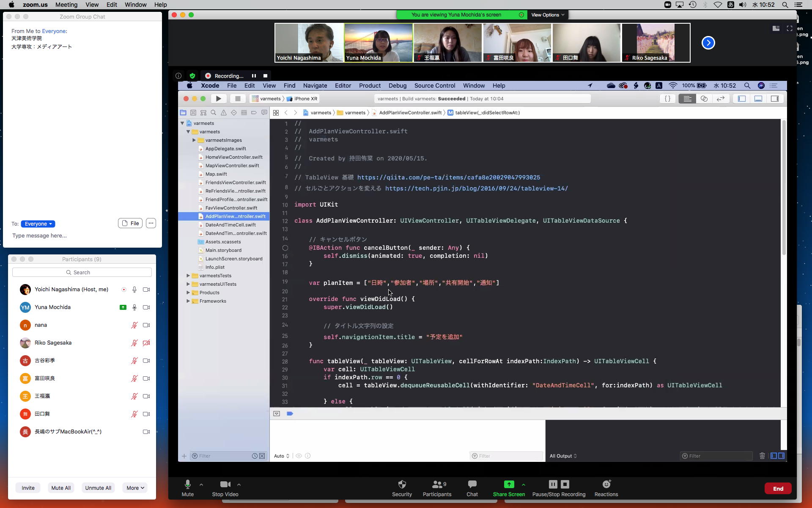
Task: Click the Security shield icon in Zoom toolbar
Action: [x=402, y=484]
